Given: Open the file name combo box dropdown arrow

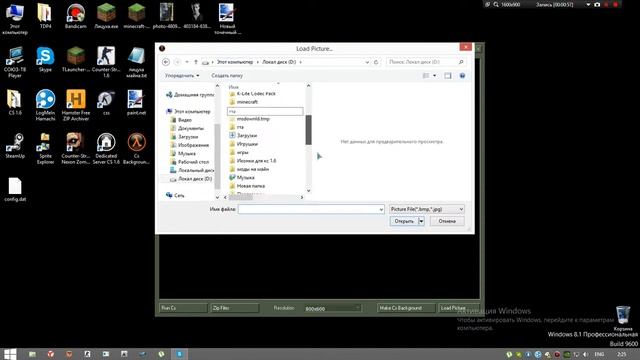Looking at the screenshot, I should tap(381, 209).
